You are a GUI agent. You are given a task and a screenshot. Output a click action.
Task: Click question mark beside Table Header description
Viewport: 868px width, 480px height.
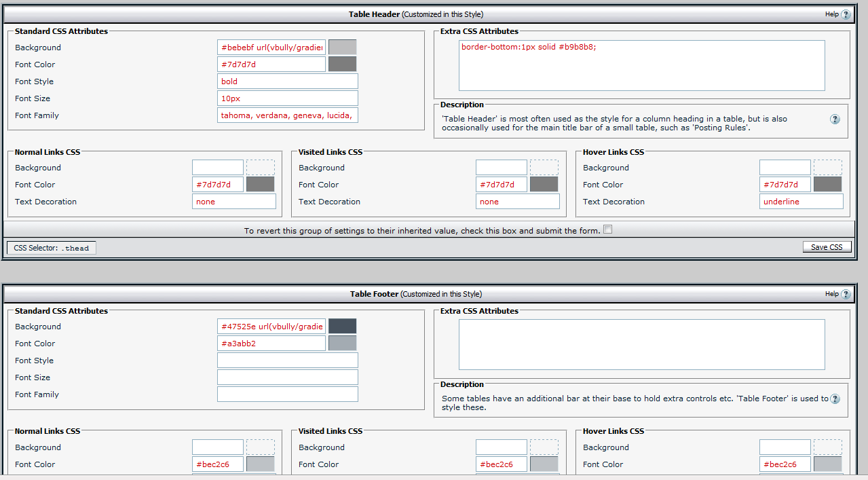(835, 119)
